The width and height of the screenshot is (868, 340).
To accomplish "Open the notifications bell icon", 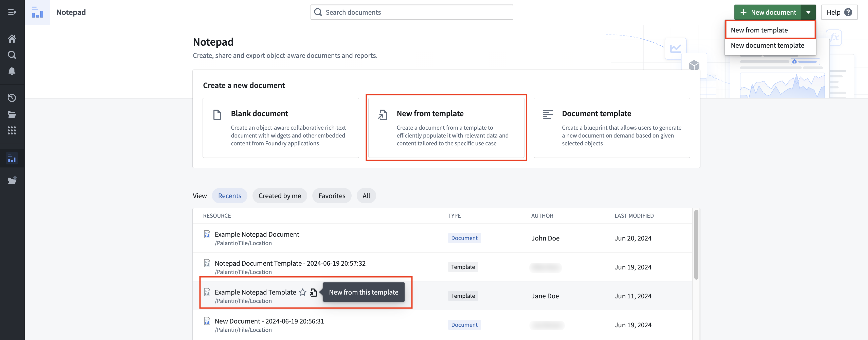I will tap(12, 71).
